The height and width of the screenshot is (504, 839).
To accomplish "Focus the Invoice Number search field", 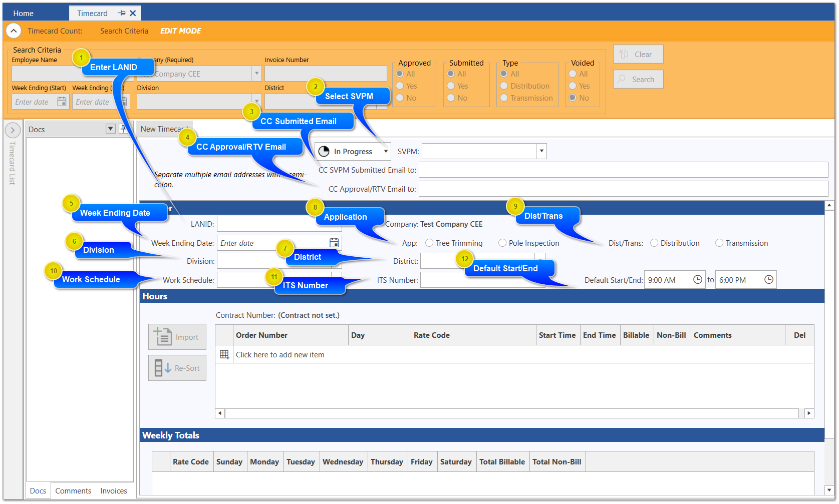I will 326,74.
